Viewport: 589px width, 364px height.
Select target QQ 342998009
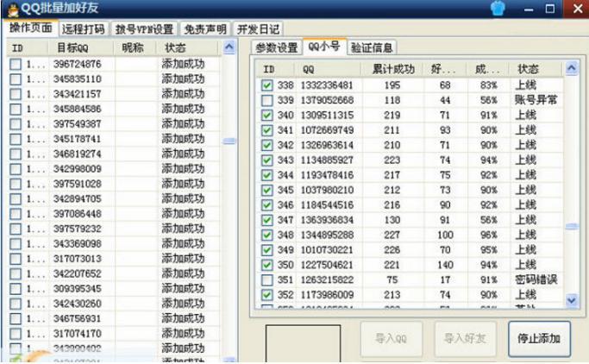78,169
